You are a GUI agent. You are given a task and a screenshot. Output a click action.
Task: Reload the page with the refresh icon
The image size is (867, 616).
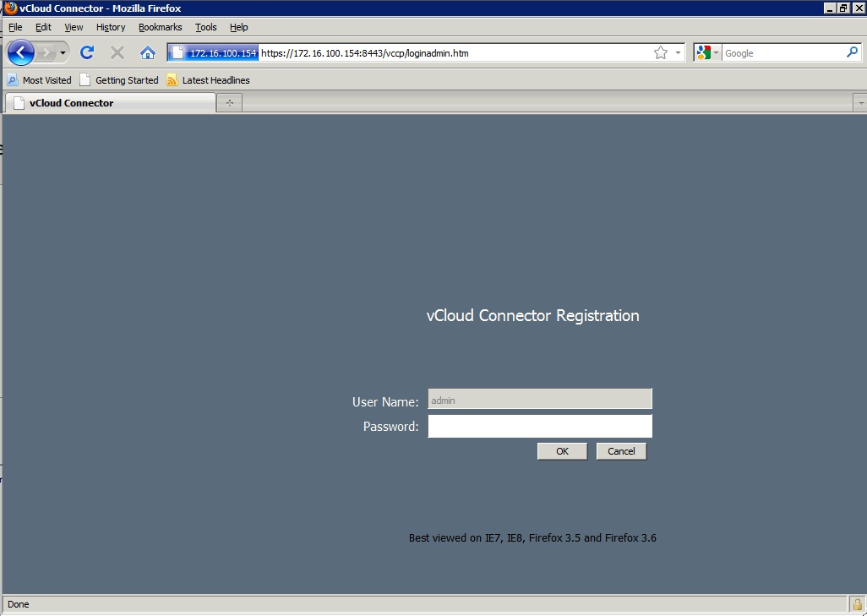tap(87, 52)
